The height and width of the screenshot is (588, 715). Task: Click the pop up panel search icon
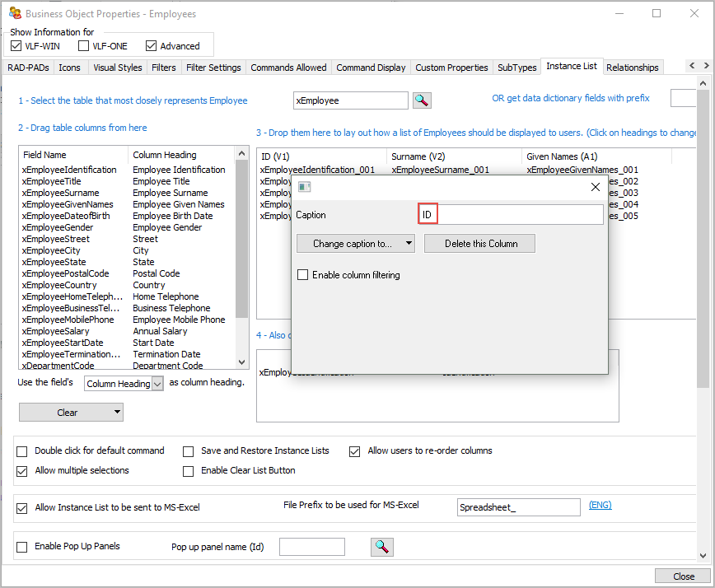[382, 546]
